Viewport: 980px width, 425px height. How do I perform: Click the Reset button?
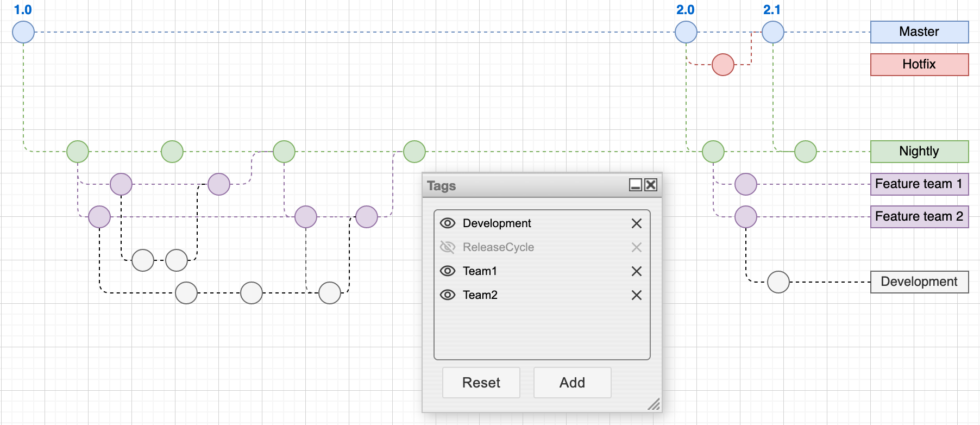point(481,383)
